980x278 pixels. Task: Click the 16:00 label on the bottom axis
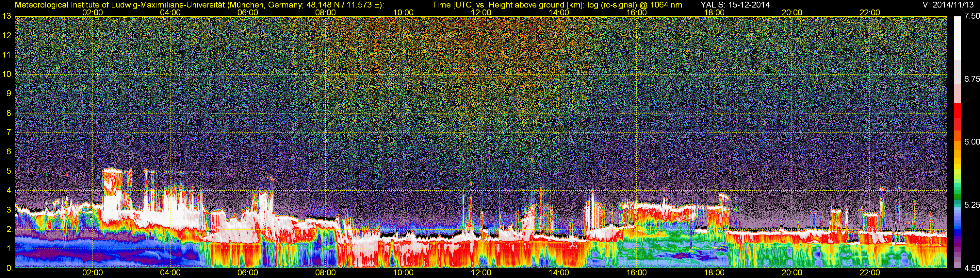tap(636, 273)
